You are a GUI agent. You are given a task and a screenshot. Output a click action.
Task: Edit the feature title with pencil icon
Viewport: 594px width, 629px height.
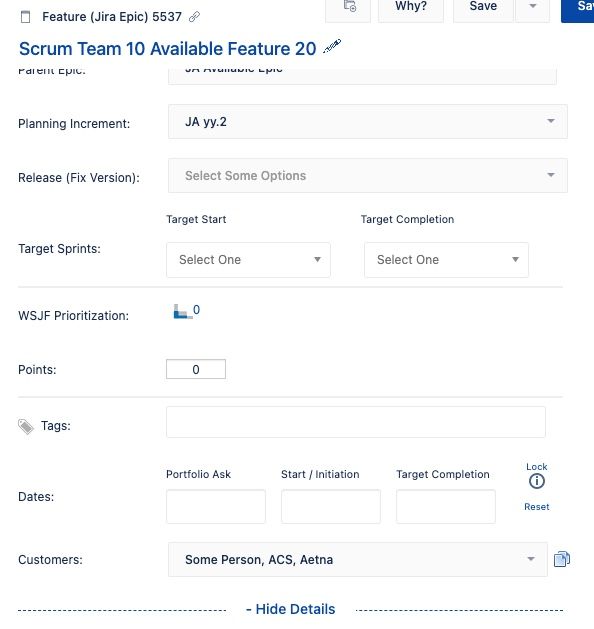[332, 46]
